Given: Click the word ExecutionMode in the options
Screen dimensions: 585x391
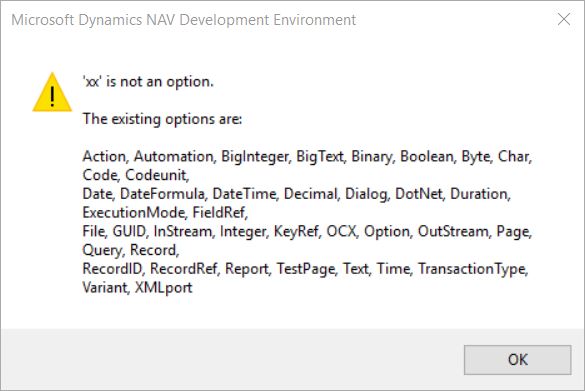Looking at the screenshot, I should pyautogui.click(x=134, y=213).
